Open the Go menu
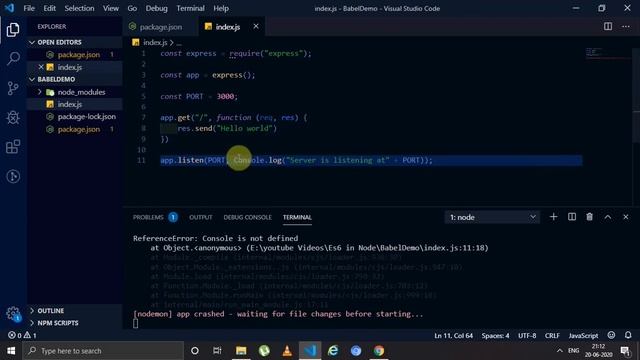Viewport: 640px width, 360px height. 132,8
